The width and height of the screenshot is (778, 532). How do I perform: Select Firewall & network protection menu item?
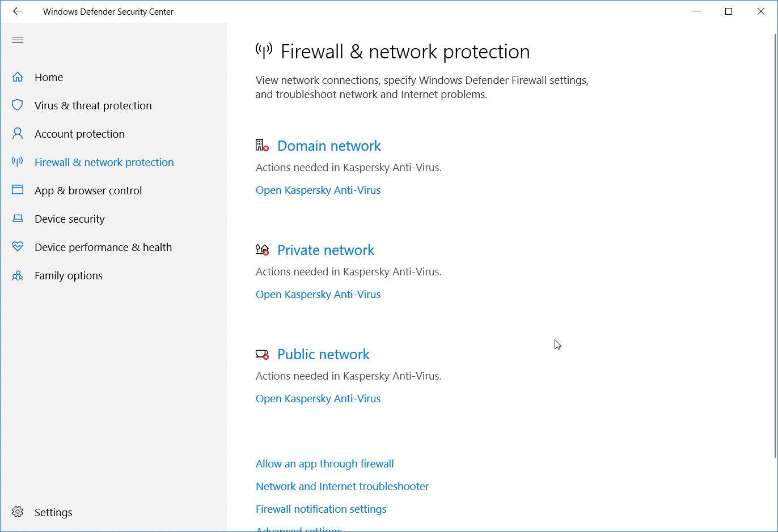104,162
